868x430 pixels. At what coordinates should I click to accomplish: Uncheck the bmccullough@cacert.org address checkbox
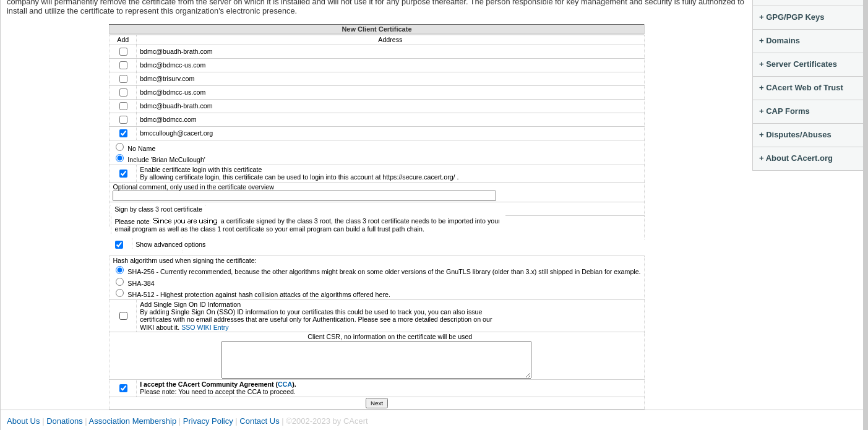[x=123, y=133]
